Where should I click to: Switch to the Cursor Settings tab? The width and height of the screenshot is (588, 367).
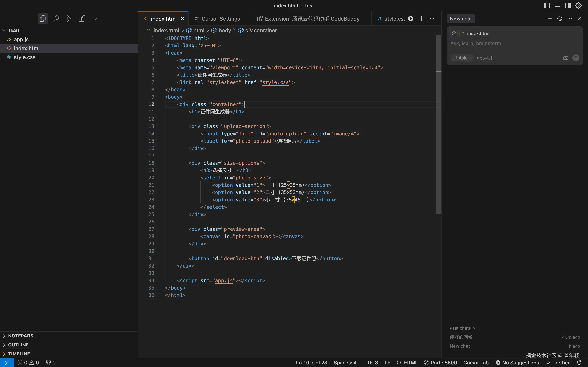[220, 19]
